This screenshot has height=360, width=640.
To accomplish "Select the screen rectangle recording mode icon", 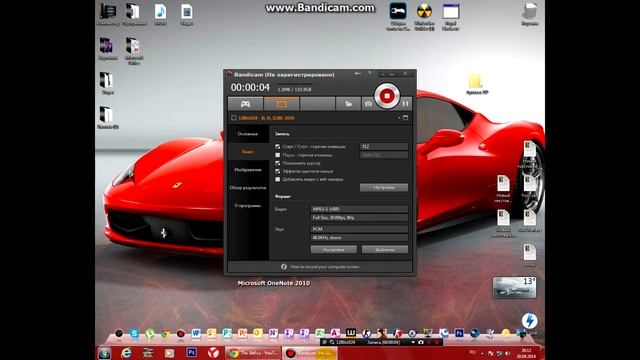I will click(x=282, y=104).
